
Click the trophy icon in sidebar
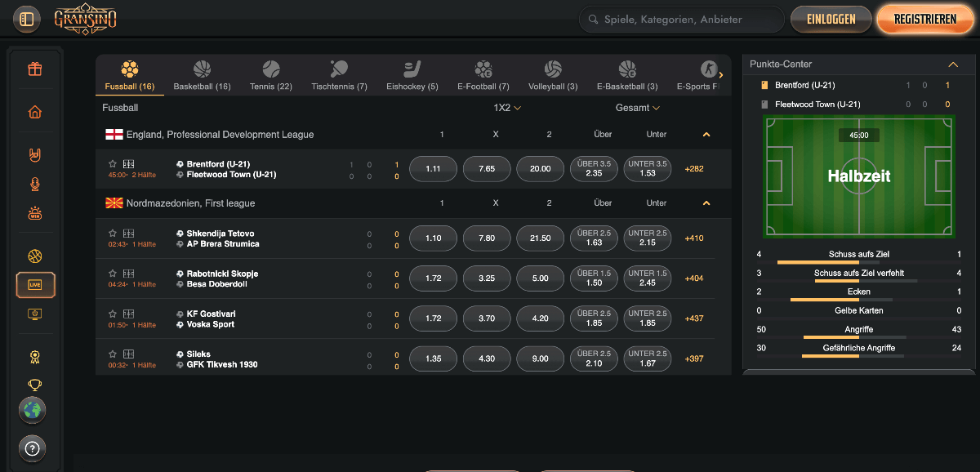point(34,385)
